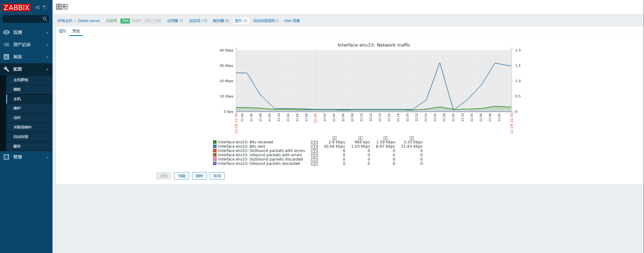
Task: Expand the 资产记录 menu chevron
Action: point(47,45)
